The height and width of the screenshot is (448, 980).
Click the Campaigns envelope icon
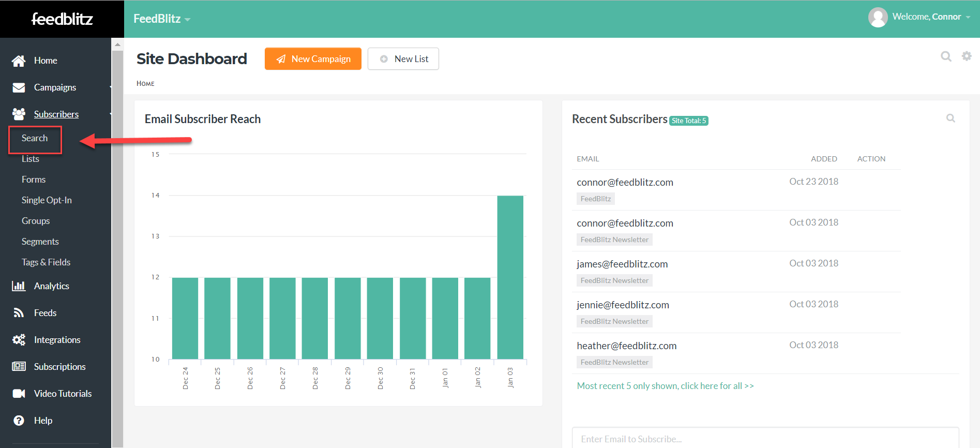(19, 87)
